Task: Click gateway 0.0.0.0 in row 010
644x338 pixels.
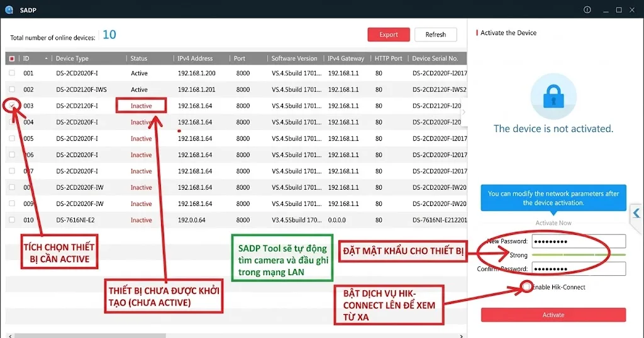Action: tap(337, 220)
